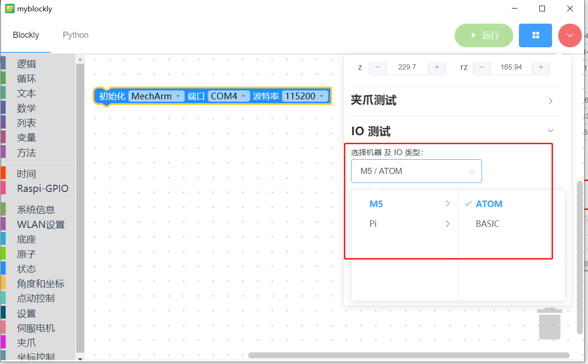Click the trash can on workspace
Viewport: 588px width, 364px height.
point(550,323)
